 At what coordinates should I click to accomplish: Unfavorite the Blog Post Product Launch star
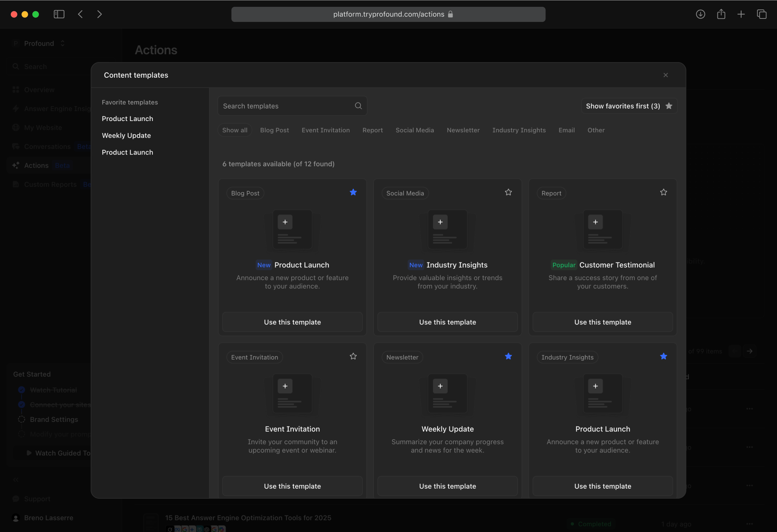pos(353,192)
